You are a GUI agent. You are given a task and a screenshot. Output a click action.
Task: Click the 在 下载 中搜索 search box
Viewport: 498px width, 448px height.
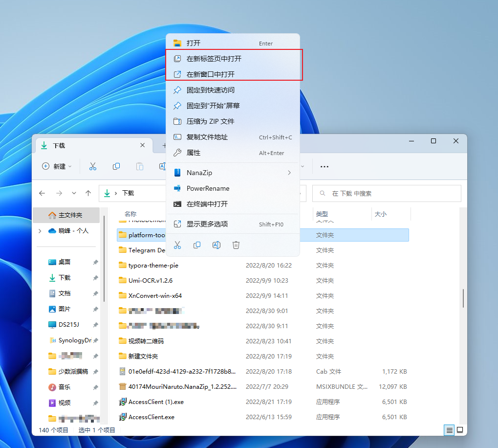tap(386, 193)
